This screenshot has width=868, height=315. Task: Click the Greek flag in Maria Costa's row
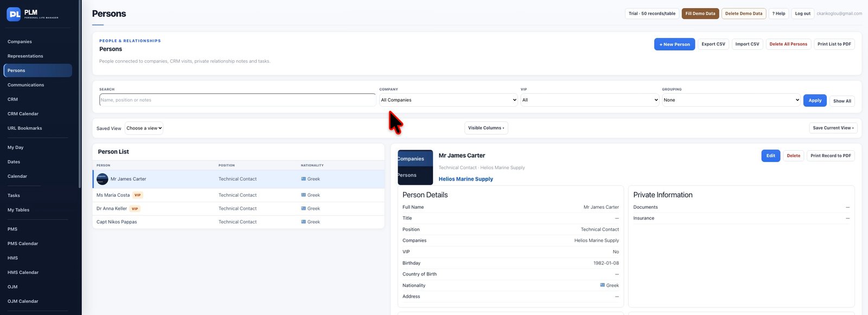[x=304, y=195]
